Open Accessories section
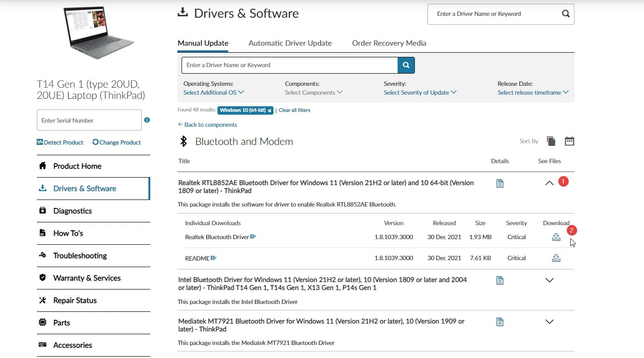The image size is (644, 358). point(93,345)
